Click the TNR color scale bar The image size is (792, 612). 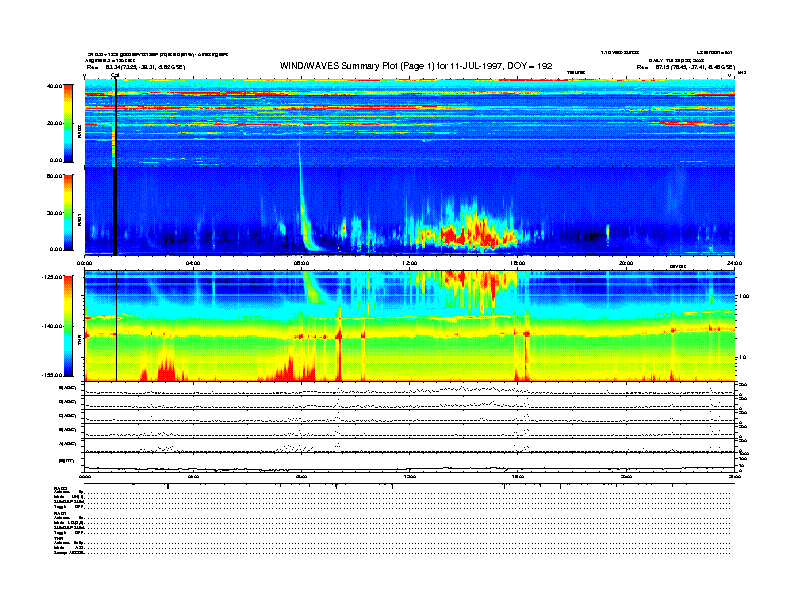tap(68, 326)
